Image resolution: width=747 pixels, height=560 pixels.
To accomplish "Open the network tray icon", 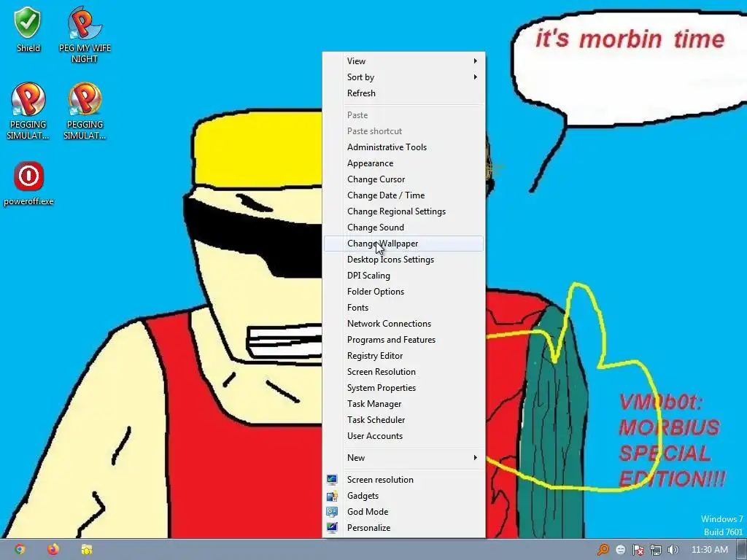I will (x=656, y=550).
